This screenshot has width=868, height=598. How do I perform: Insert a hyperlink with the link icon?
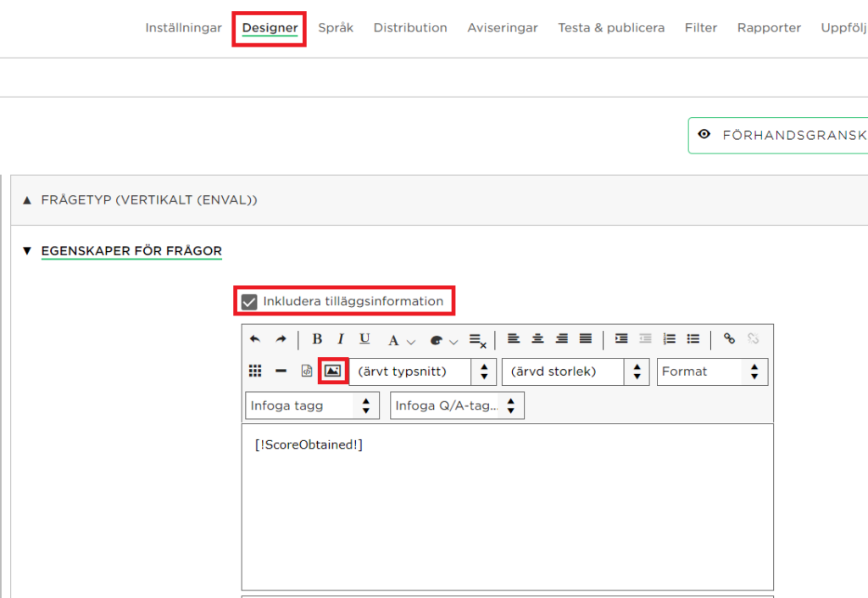click(729, 339)
